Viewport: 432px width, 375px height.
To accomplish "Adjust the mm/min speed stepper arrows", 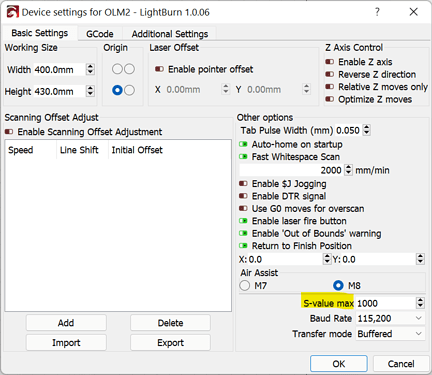I will 348,170.
